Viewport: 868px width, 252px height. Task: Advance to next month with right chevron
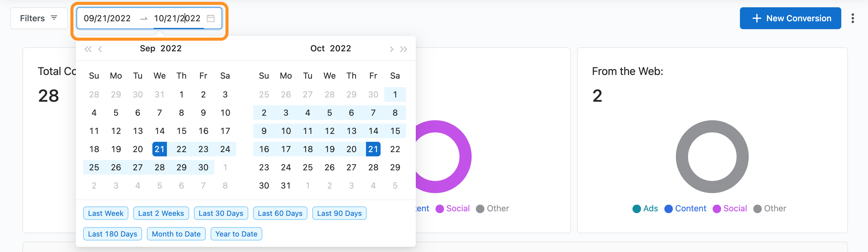391,49
